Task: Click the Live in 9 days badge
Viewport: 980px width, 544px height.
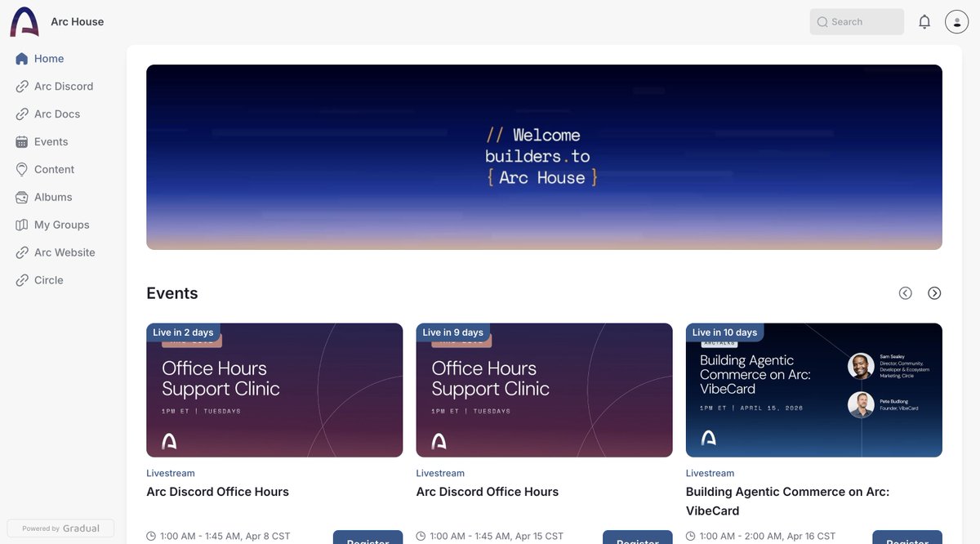Action: click(453, 332)
